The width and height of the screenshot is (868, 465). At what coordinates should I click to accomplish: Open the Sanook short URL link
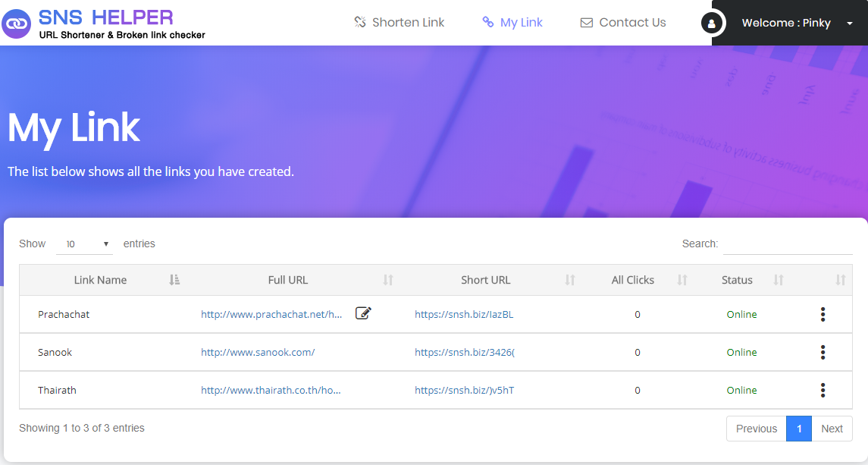click(x=464, y=352)
